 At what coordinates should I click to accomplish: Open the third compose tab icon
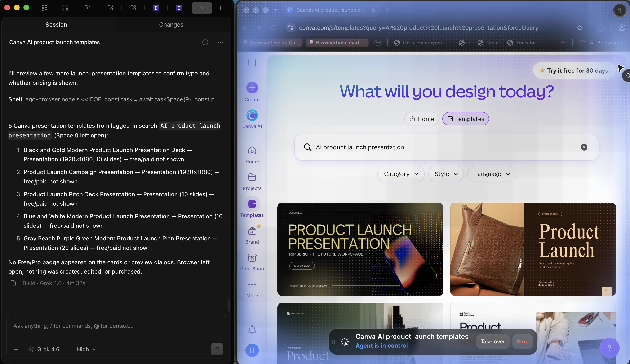pos(133,8)
